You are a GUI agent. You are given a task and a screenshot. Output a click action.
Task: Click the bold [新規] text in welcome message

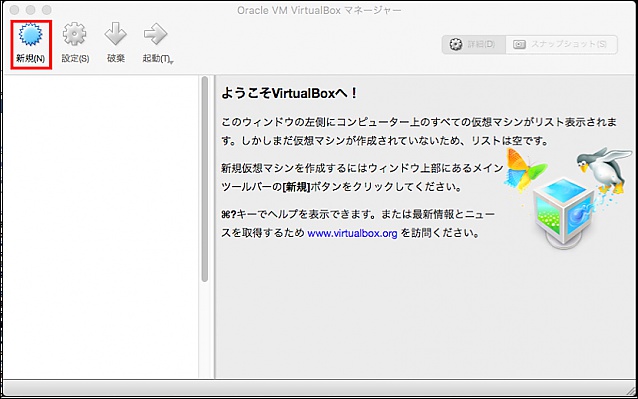pos(296,187)
